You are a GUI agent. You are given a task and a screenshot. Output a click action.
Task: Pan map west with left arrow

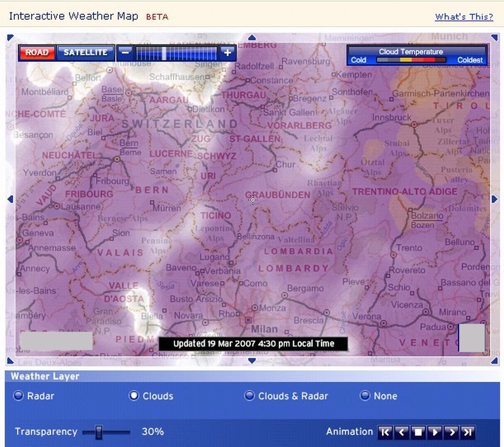click(10, 198)
